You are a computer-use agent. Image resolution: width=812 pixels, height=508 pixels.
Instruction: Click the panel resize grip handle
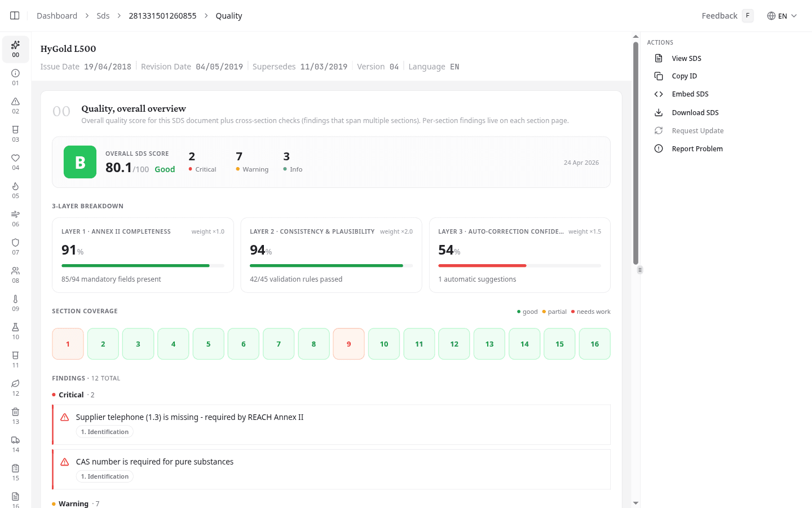pos(640,270)
